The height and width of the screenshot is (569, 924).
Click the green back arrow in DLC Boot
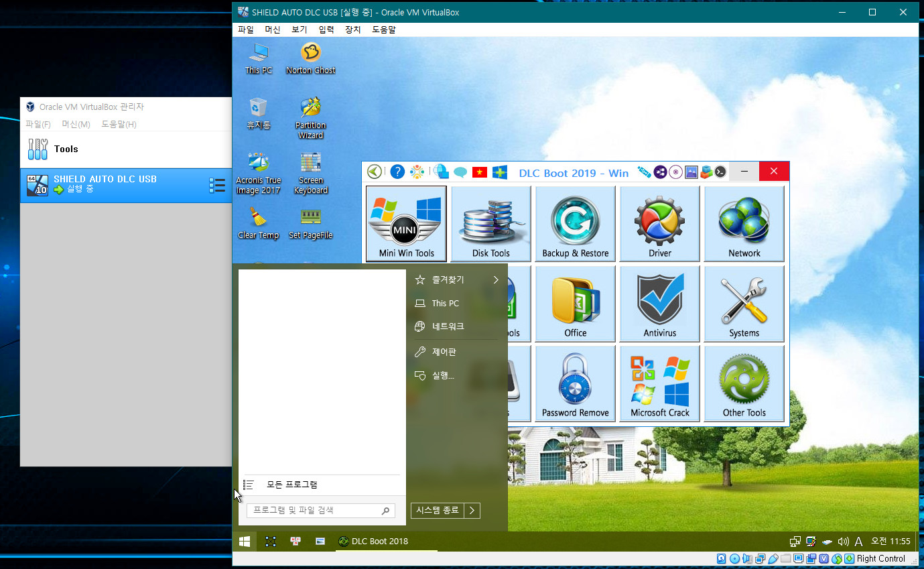(x=375, y=172)
